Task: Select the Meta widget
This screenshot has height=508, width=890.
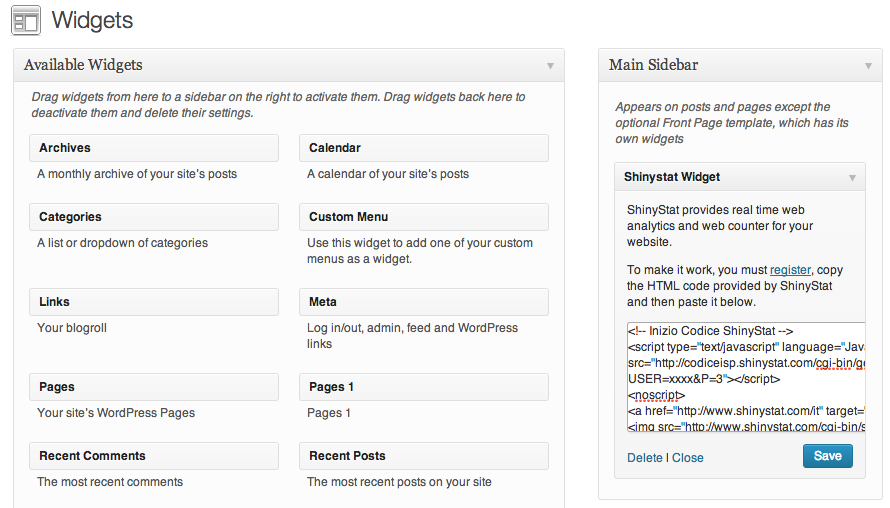Action: coord(424,302)
